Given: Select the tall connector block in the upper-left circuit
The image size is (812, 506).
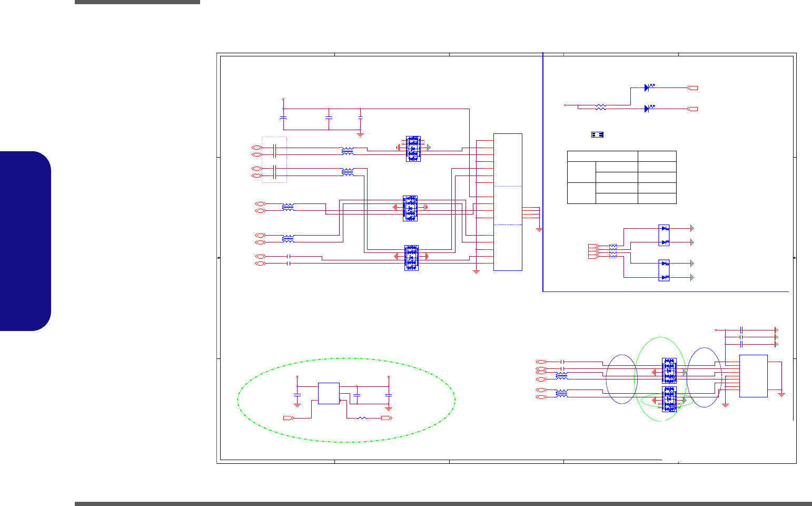Looking at the screenshot, I should click(508, 202).
